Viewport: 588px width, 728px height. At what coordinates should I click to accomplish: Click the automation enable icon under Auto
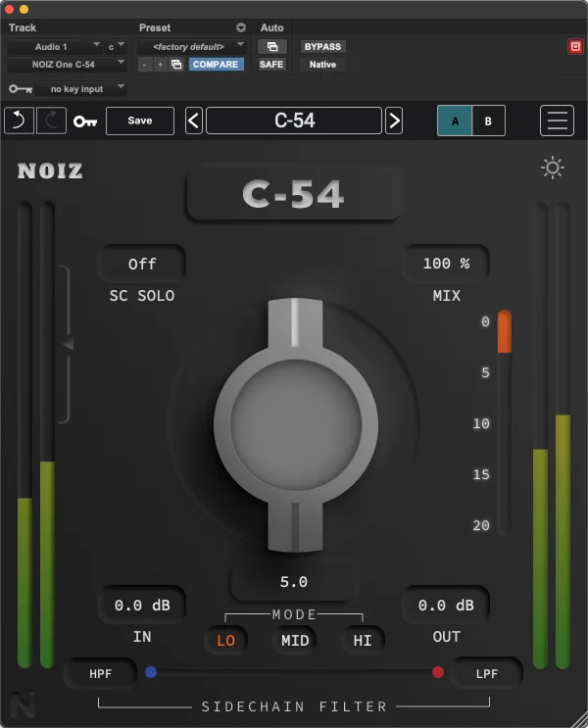tap(272, 46)
